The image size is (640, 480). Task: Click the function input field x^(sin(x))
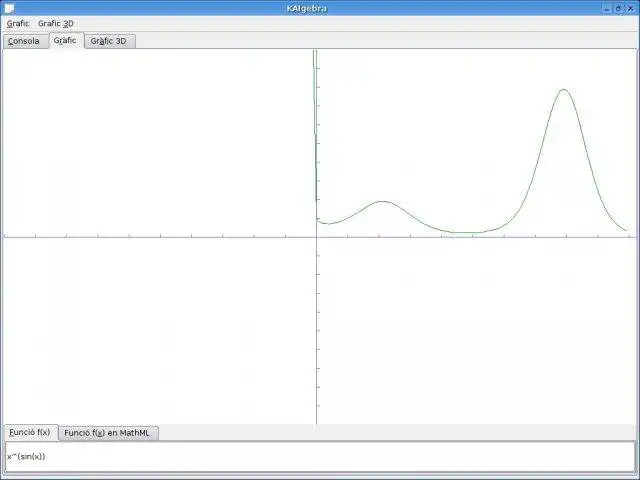320,456
